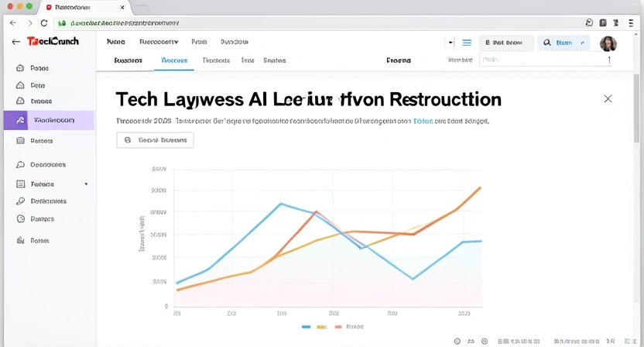Close the article with the X icon
Viewport: 644px width, 347px height.
click(608, 99)
